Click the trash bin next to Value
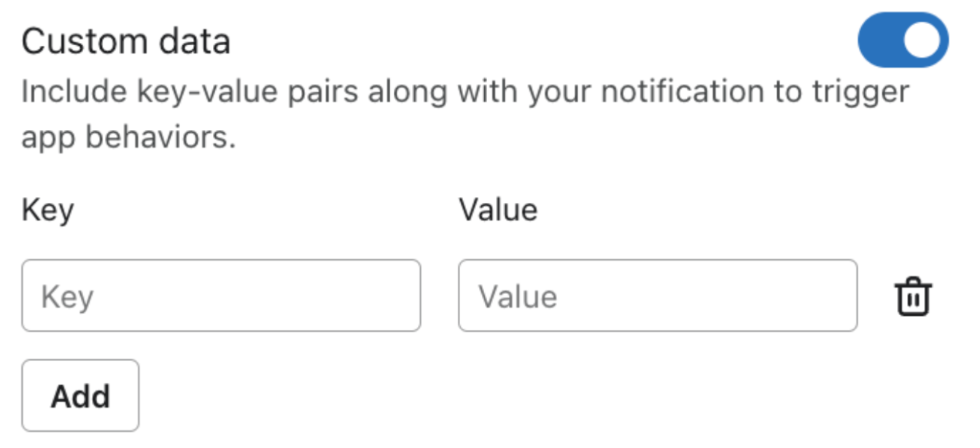 pyautogui.click(x=913, y=296)
